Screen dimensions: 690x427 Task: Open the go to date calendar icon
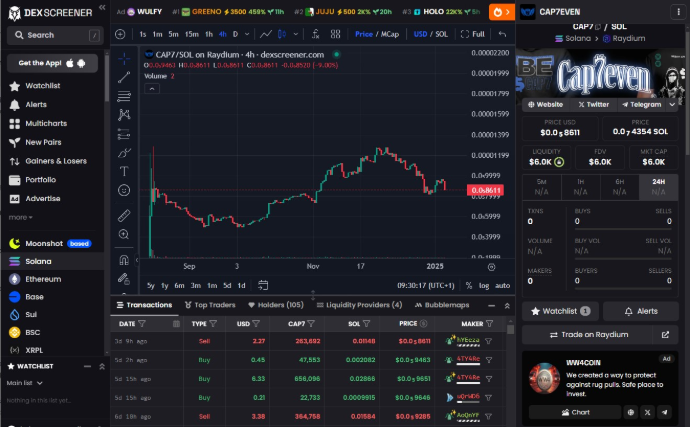pyautogui.click(x=263, y=285)
